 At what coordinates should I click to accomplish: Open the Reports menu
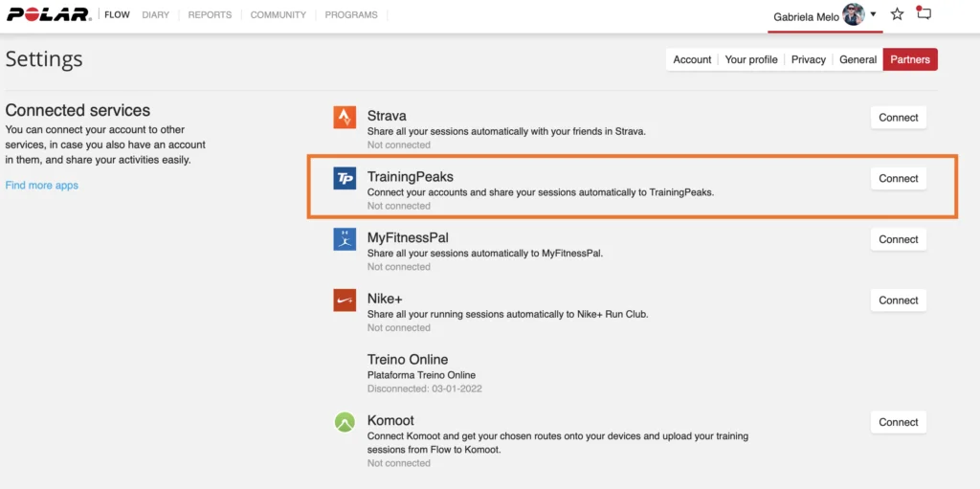[x=210, y=15]
